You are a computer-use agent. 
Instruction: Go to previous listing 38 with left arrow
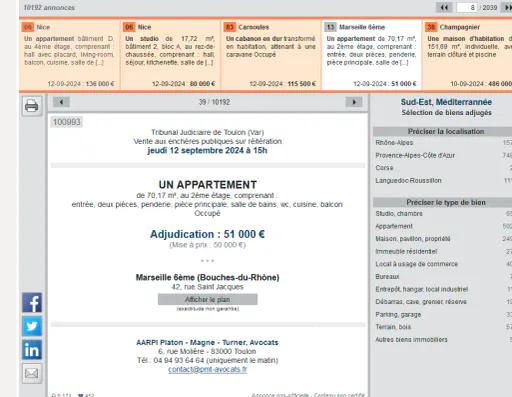tap(61, 102)
